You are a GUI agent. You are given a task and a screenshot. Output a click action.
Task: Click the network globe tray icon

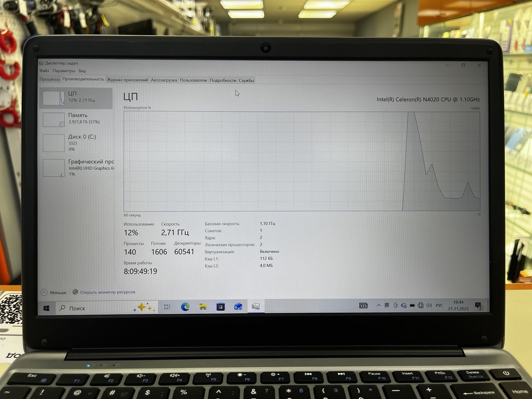coord(421,305)
